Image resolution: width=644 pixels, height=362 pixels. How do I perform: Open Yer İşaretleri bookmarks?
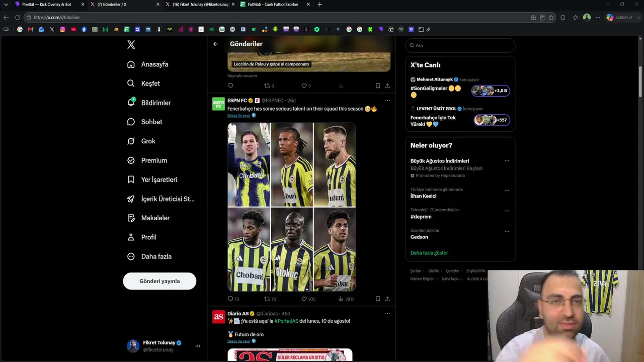pyautogui.click(x=152, y=179)
